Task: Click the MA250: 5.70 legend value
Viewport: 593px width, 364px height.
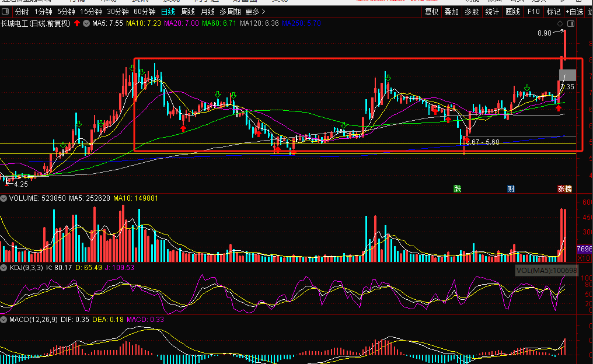Action: click(301, 23)
